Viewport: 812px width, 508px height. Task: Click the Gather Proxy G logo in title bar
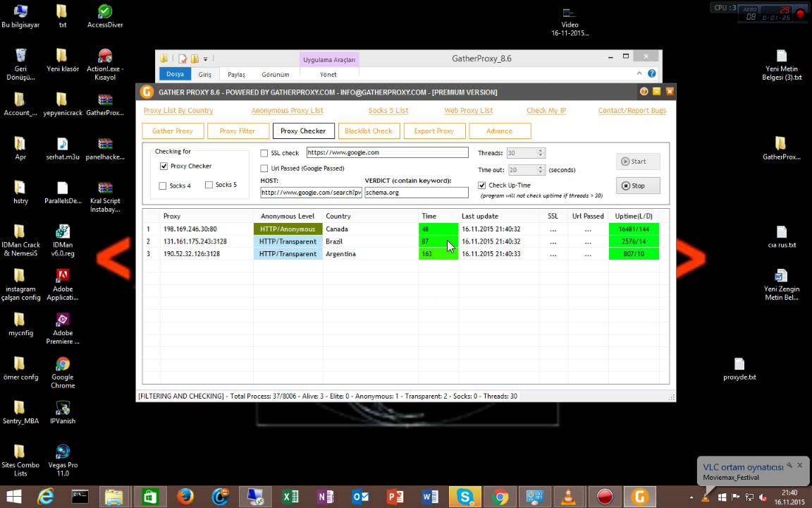[147, 92]
